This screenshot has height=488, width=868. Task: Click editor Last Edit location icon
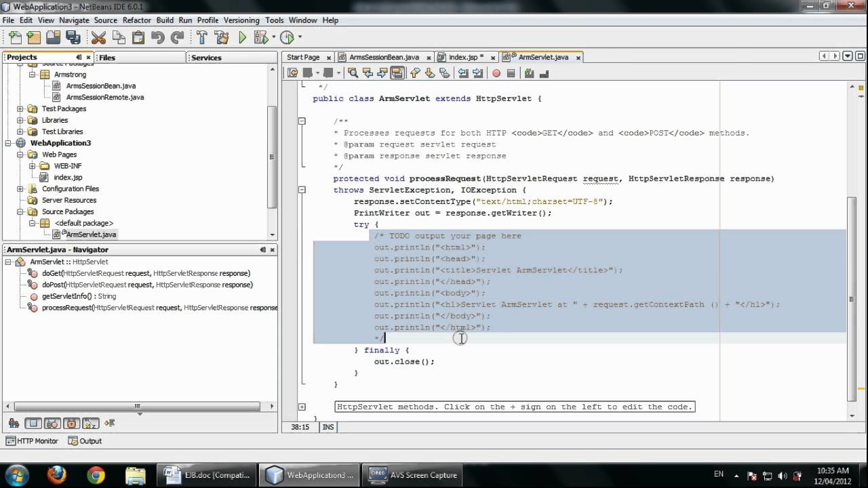(293, 73)
